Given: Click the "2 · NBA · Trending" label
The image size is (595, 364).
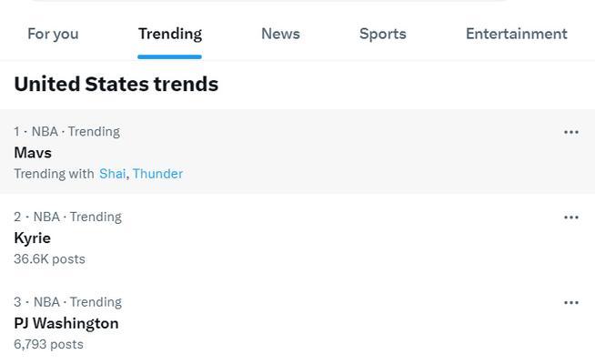Looking at the screenshot, I should coord(67,217).
